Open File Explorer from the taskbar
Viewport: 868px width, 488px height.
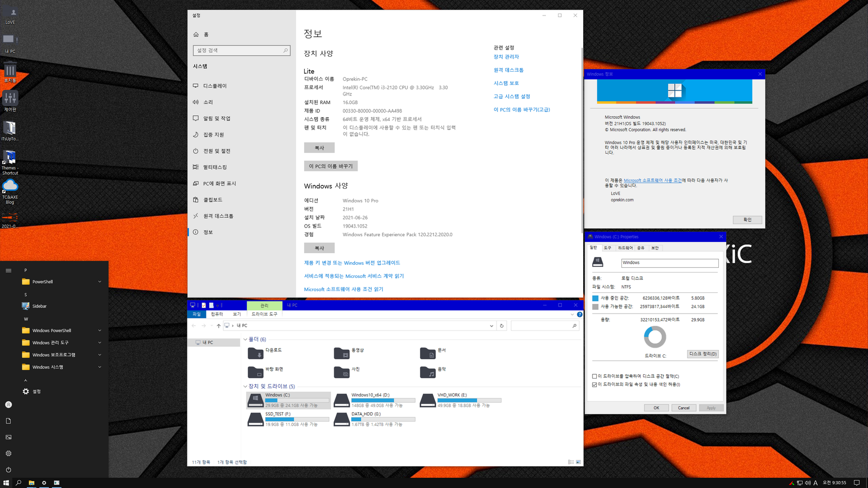click(31, 483)
